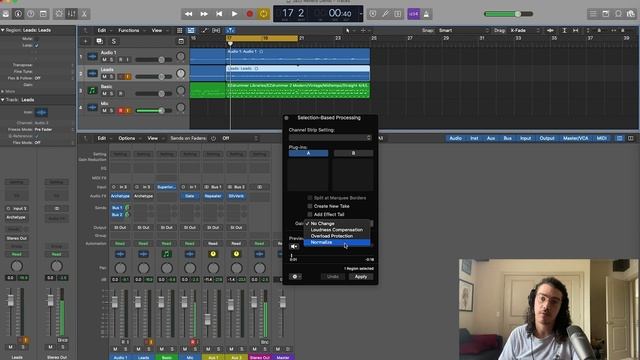Image resolution: width=640 pixels, height=360 pixels.
Task: Show Bus channel strips in Mixer filter
Action: click(x=508, y=138)
